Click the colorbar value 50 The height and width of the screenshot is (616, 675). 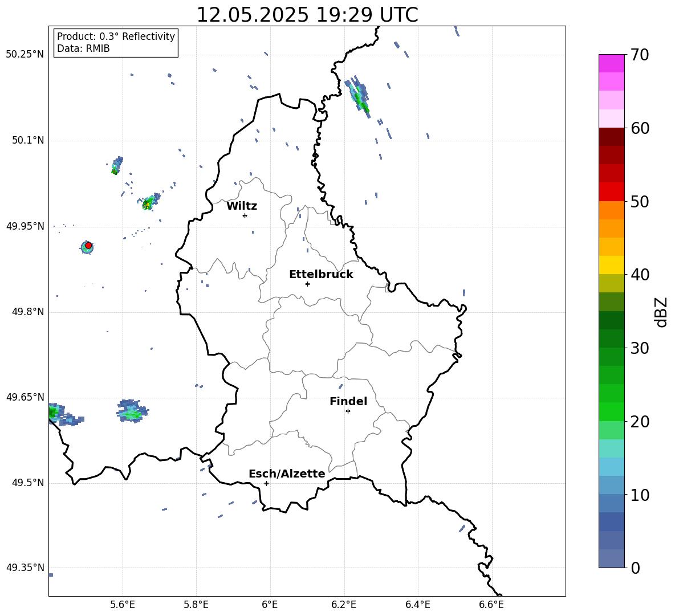pos(640,202)
